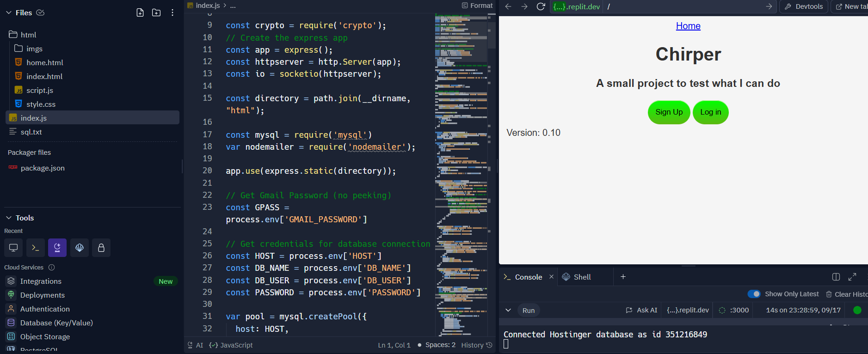Open the AI tool highlighted in purple
The height and width of the screenshot is (354, 868).
point(57,248)
